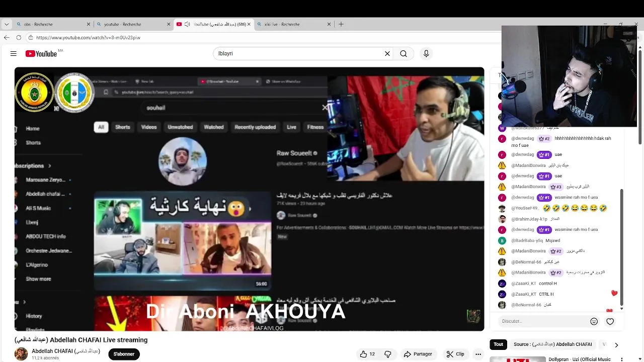Open @BadrBaba-y5q chat avatar
Image resolution: width=644 pixels, height=362 pixels.
click(x=502, y=240)
